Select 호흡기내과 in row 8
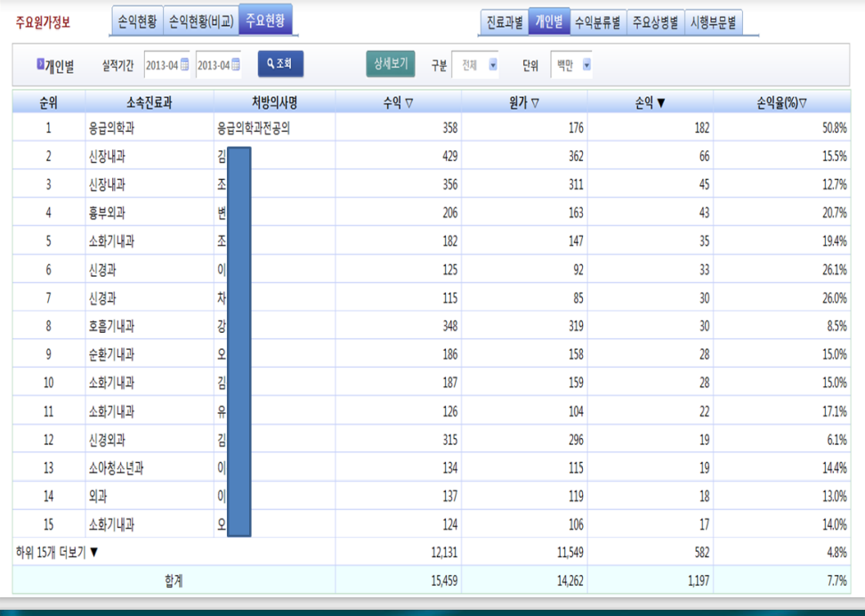 pyautogui.click(x=111, y=326)
